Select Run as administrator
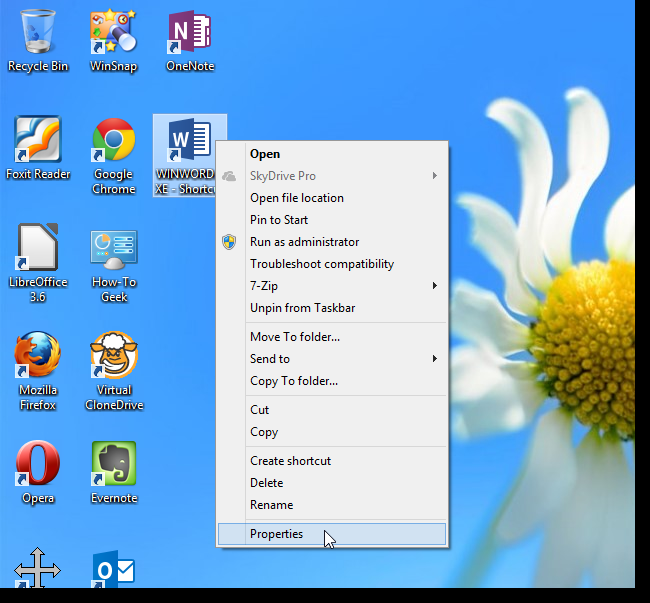Screen dimensions: 650x603 point(304,242)
